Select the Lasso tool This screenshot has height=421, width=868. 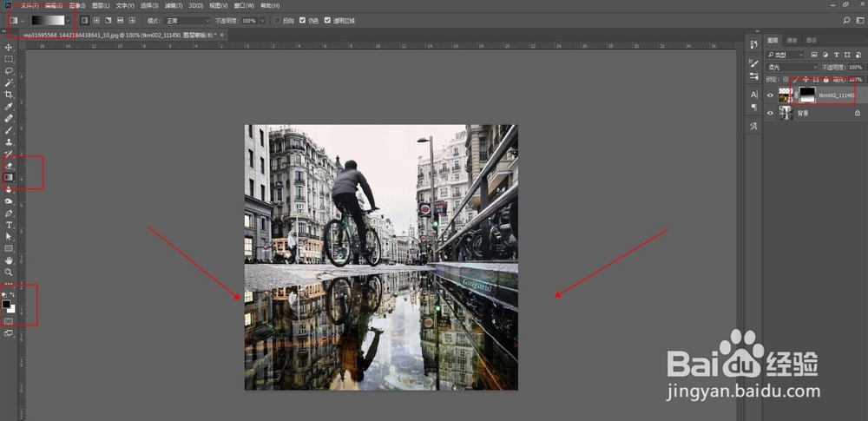pos(9,71)
